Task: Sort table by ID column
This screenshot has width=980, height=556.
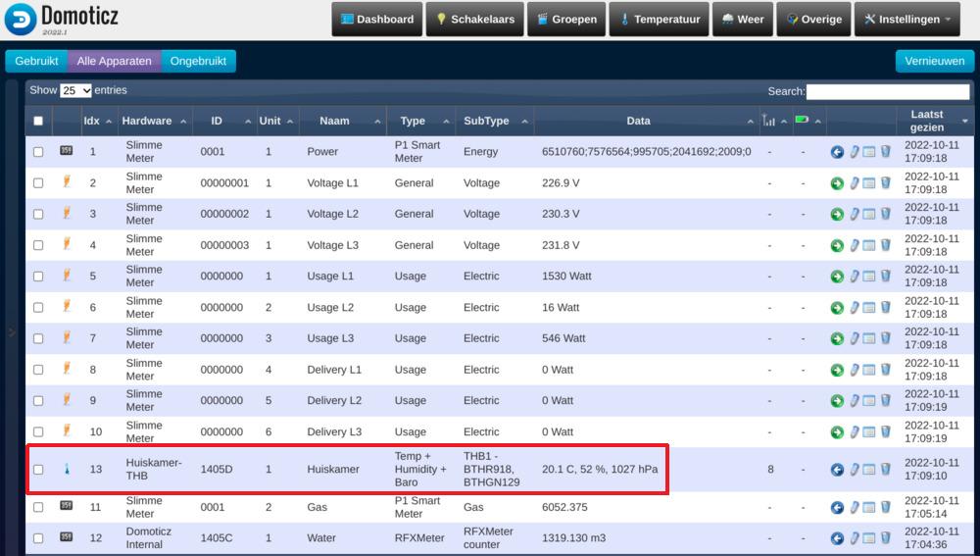Action: [x=223, y=121]
